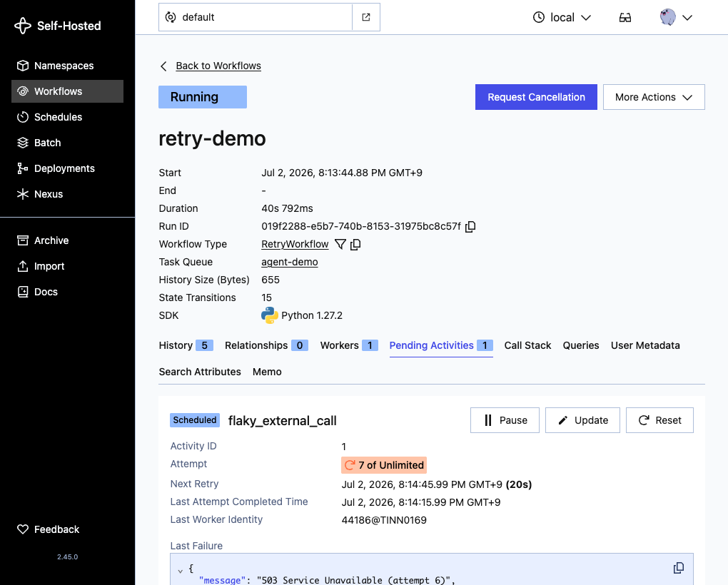Click the default namespace selector field

(256, 17)
